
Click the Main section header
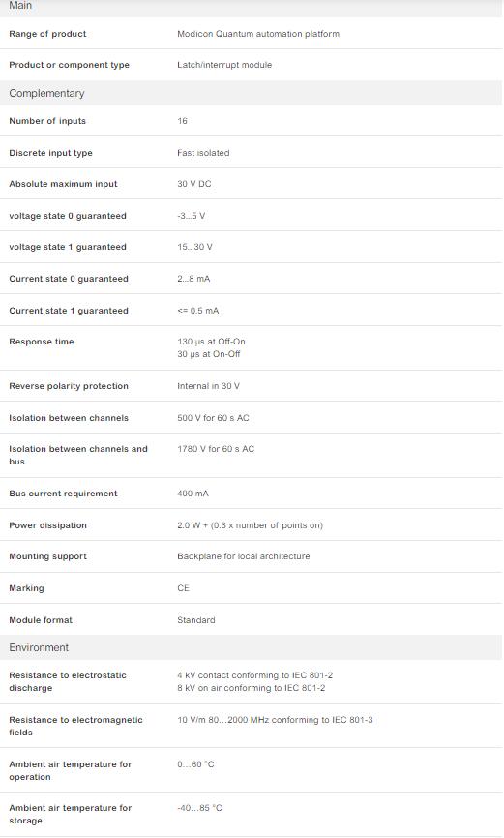tap(252, 6)
